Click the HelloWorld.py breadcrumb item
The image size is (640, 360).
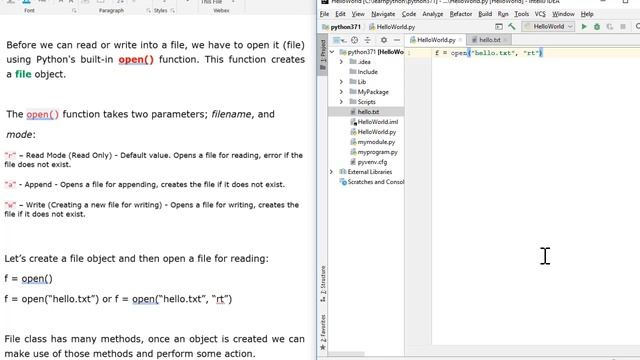392,27
